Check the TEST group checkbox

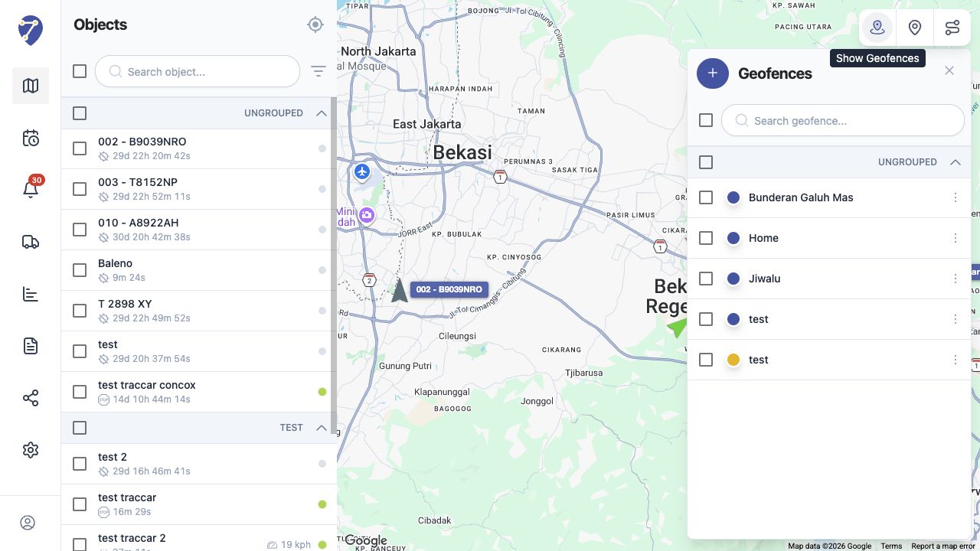(80, 428)
